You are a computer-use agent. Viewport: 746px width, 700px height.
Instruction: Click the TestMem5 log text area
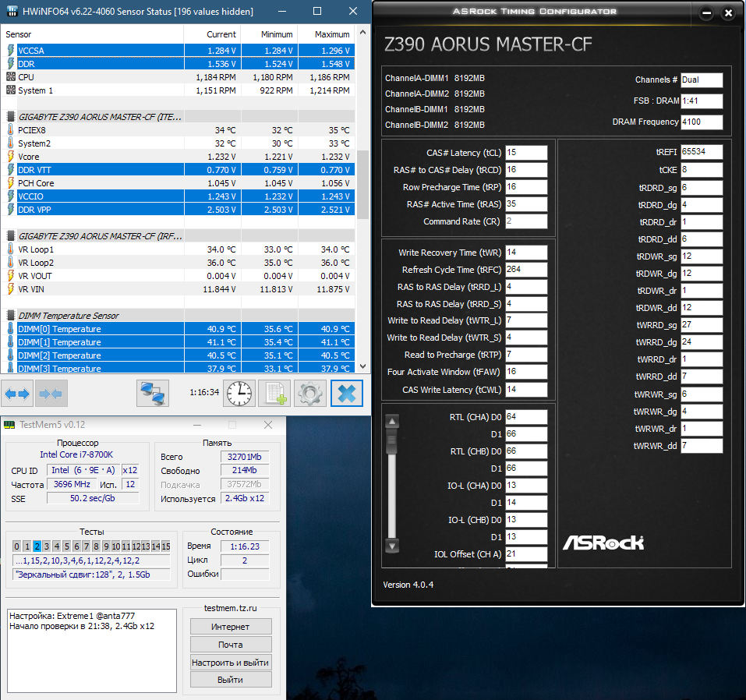pos(92,651)
